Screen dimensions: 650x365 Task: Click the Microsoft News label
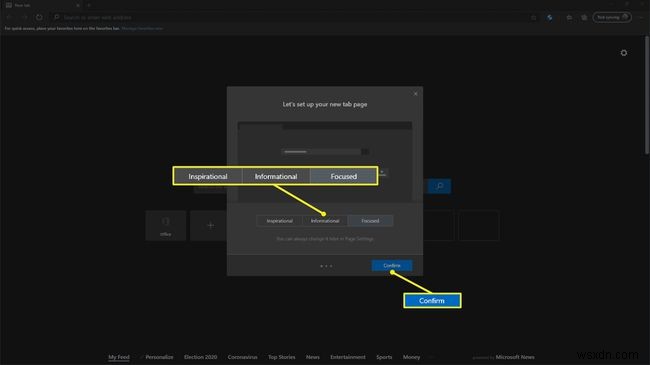tap(515, 357)
